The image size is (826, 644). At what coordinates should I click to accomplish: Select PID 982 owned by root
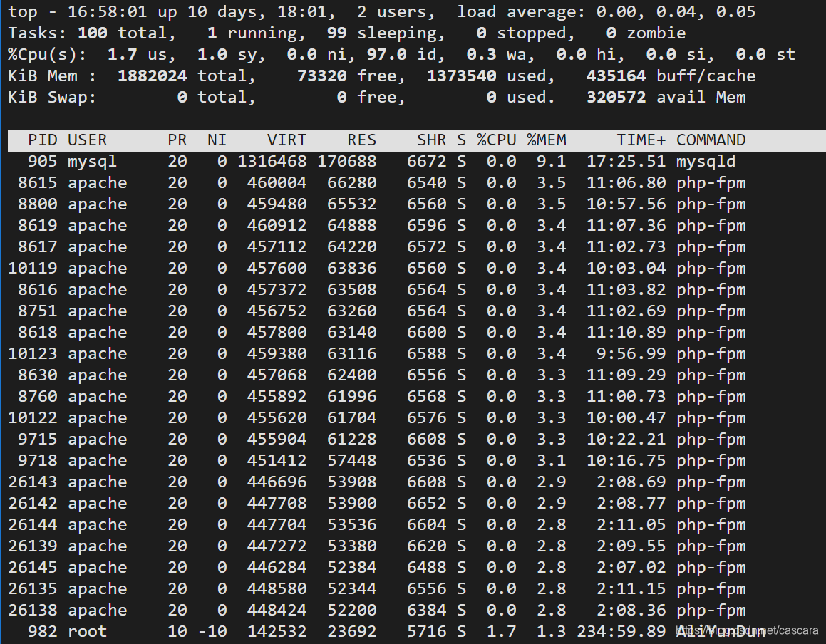[x=43, y=631]
